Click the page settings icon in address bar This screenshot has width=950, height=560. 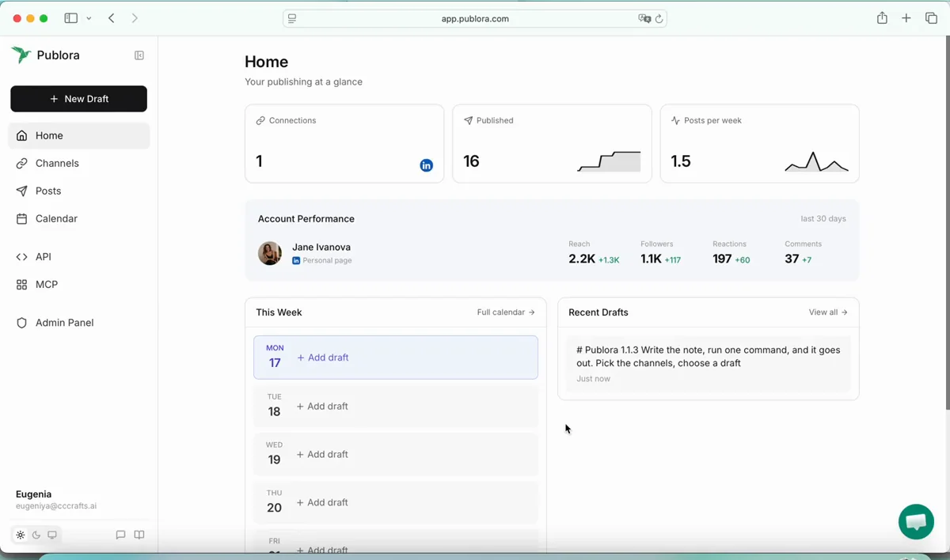292,19
